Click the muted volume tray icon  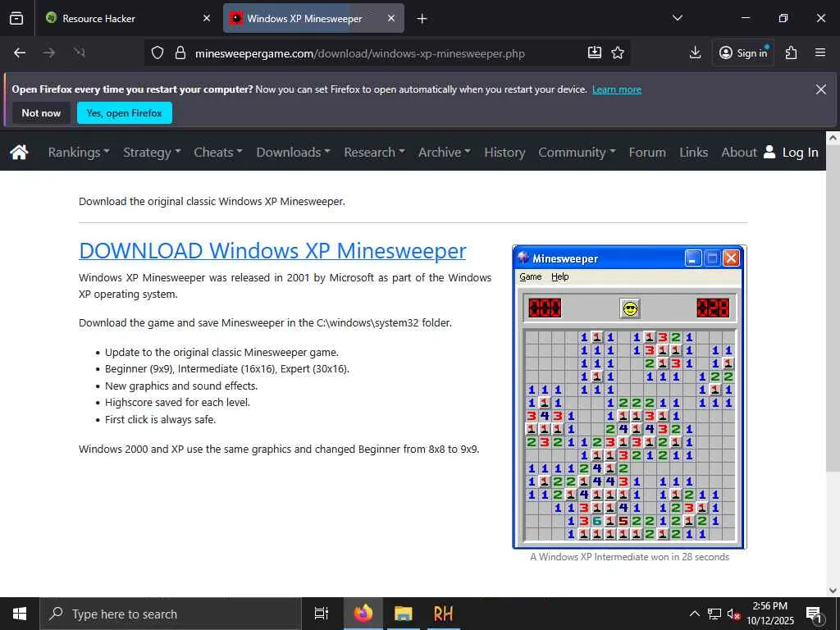pos(733,614)
